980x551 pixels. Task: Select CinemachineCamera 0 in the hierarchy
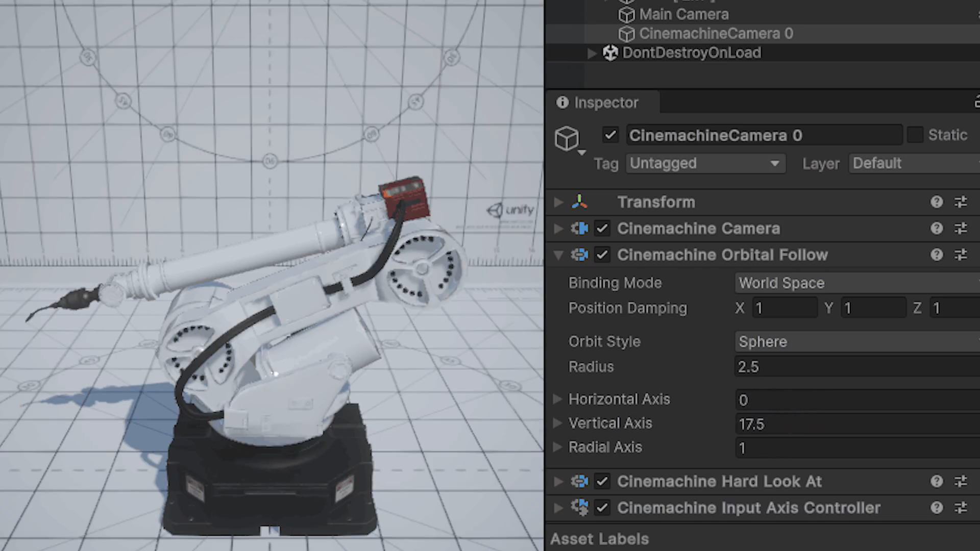pyautogui.click(x=716, y=34)
